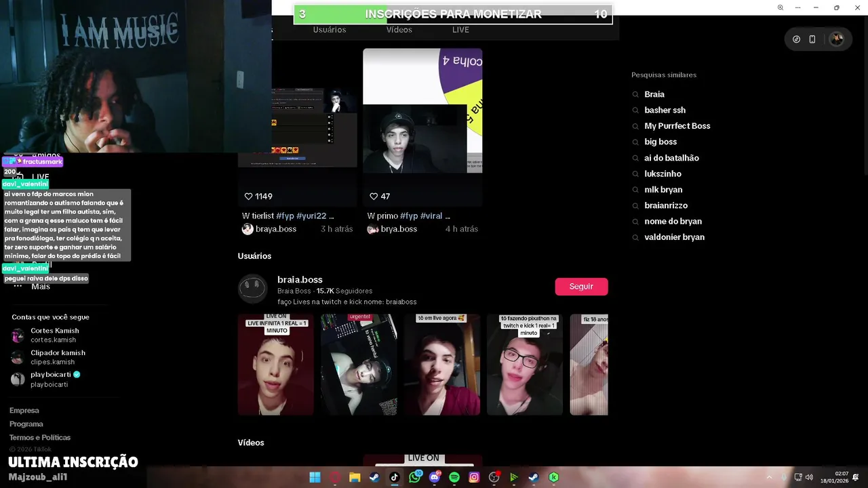Open volume control in system tray

(x=809, y=477)
